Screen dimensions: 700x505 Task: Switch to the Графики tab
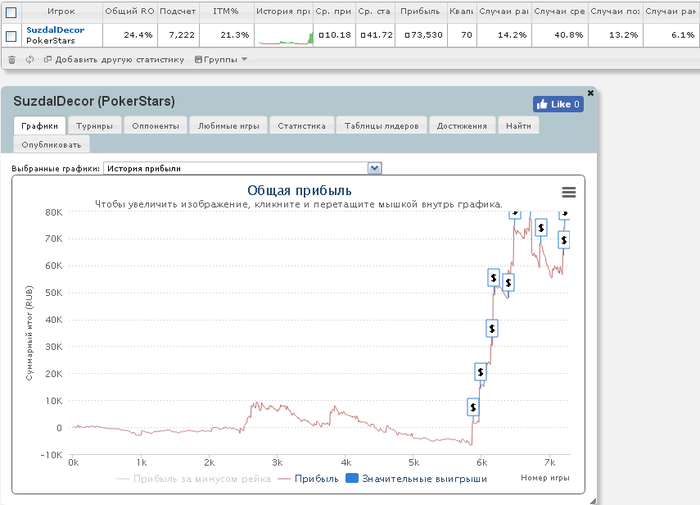point(40,126)
